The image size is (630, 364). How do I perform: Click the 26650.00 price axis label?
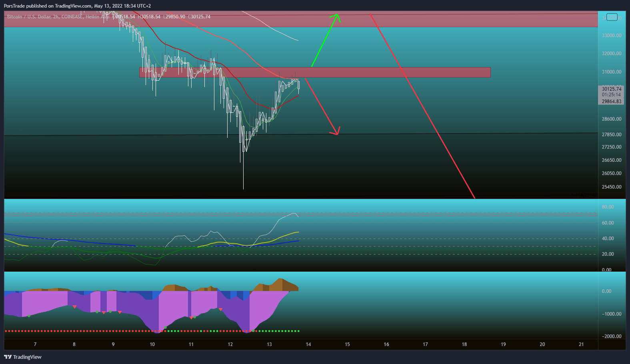coord(612,160)
